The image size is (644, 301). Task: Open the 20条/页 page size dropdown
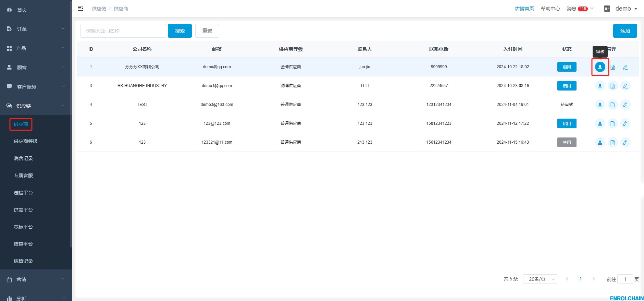click(540, 279)
